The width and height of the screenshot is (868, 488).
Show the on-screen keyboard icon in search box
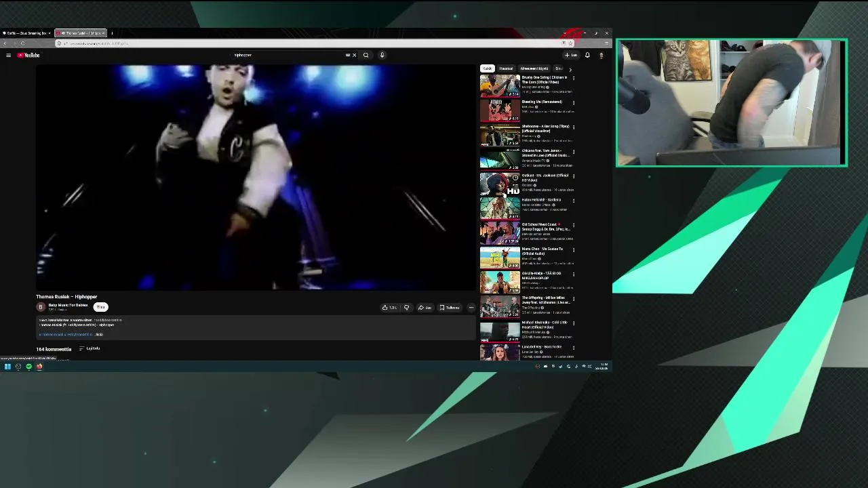(x=348, y=55)
